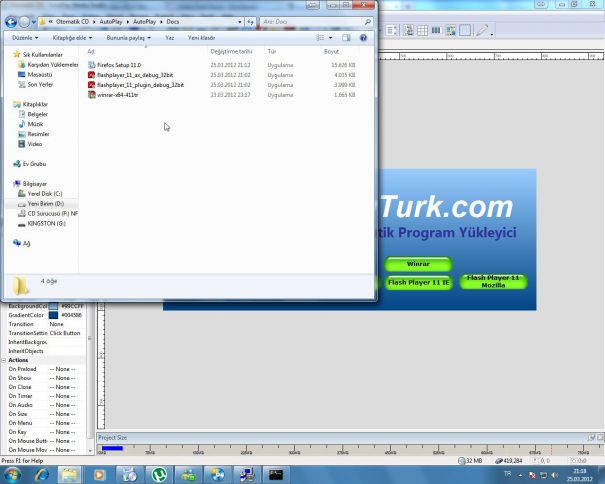Sort files by the Ad column header
Viewport: 605px width, 484px height.
(91, 51)
